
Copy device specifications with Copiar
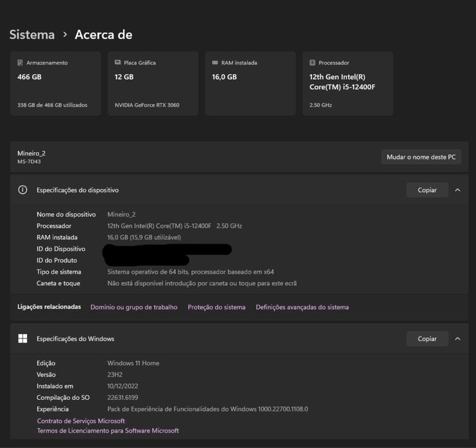click(427, 190)
